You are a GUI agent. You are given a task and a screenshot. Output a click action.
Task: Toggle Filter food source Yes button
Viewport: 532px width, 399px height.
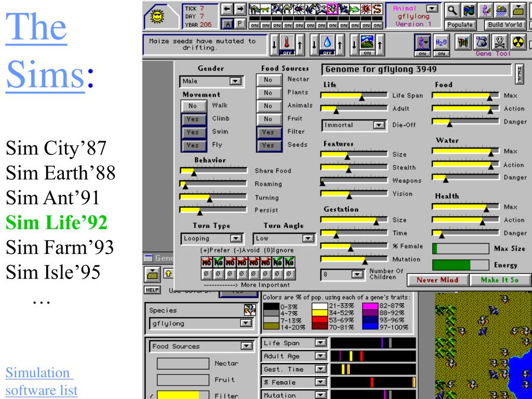point(269,132)
